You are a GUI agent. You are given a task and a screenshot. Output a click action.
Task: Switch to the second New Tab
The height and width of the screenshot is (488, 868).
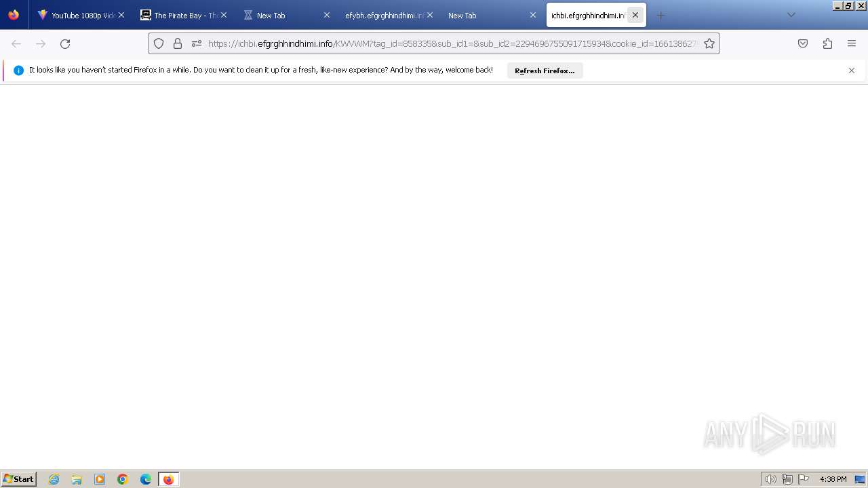click(492, 15)
